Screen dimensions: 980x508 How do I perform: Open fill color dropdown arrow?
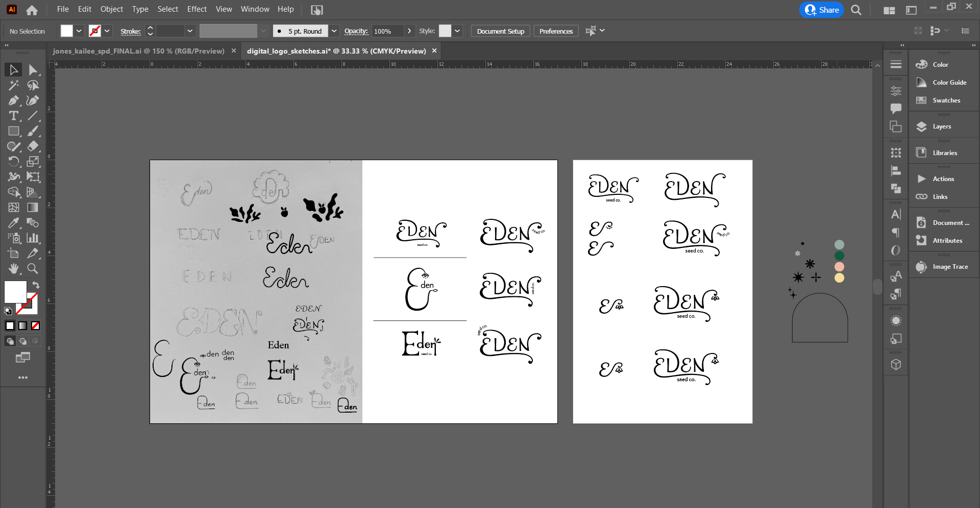tap(79, 31)
